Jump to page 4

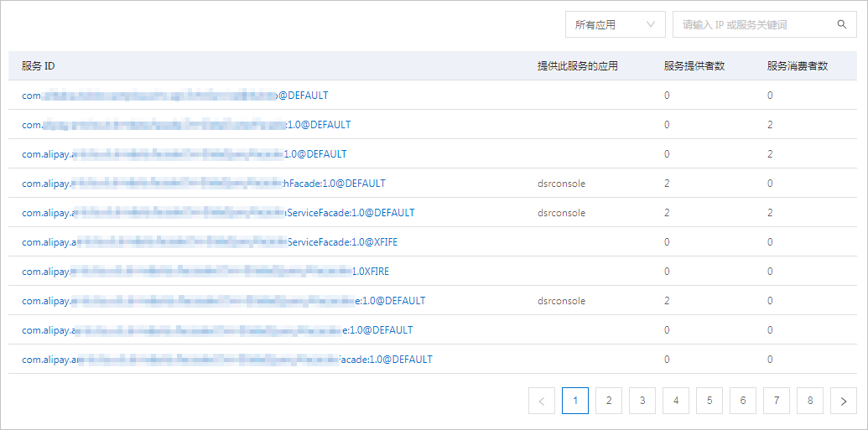click(x=676, y=401)
